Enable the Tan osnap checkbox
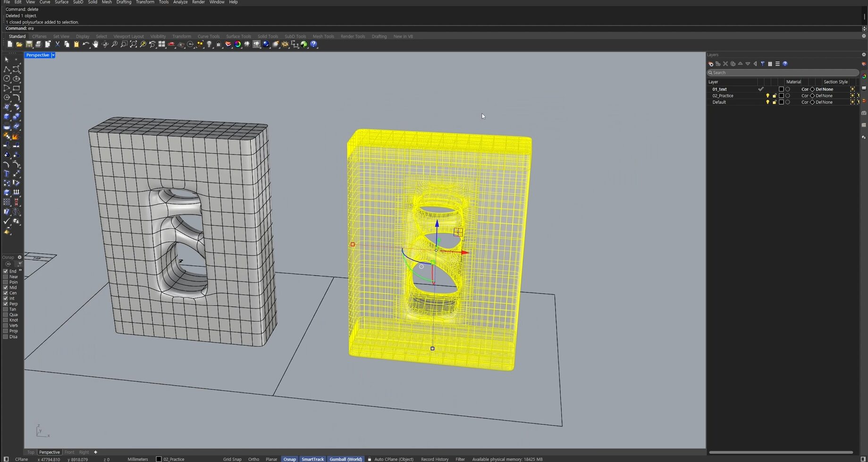 tap(6, 309)
